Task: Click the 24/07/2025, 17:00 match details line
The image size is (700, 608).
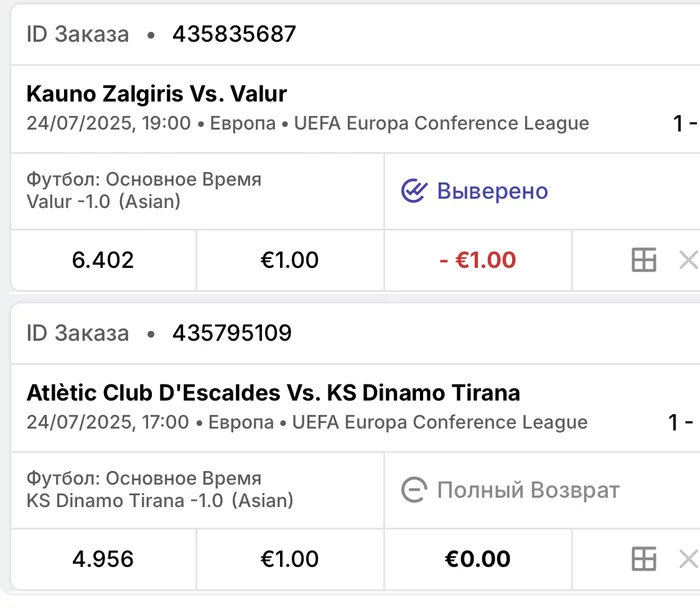Action: [x=307, y=422]
